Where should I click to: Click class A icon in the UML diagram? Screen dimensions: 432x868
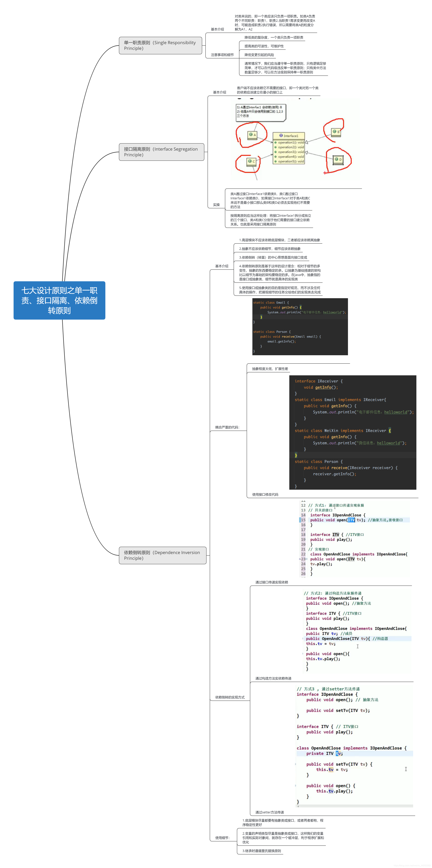[x=252, y=135]
